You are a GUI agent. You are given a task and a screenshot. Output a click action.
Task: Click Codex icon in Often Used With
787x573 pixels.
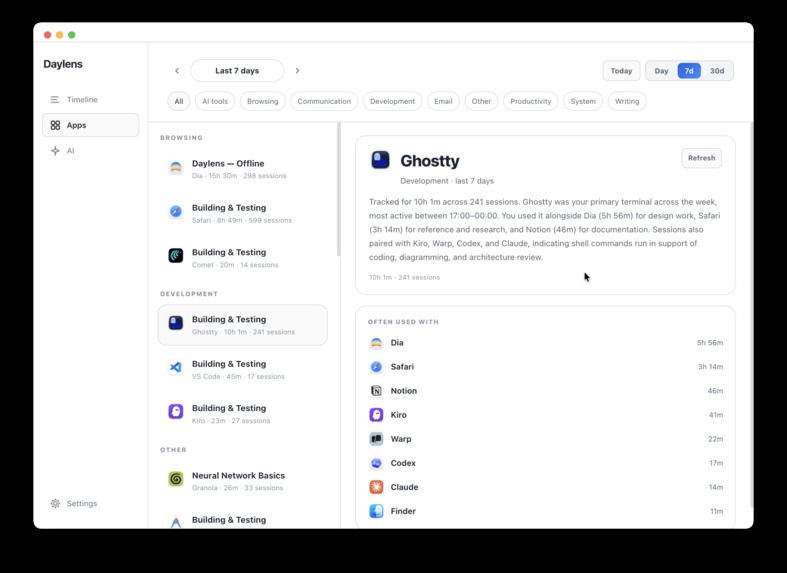click(376, 463)
